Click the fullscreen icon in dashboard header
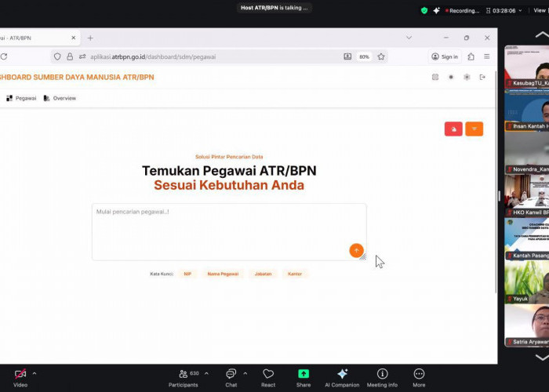 tap(435, 77)
